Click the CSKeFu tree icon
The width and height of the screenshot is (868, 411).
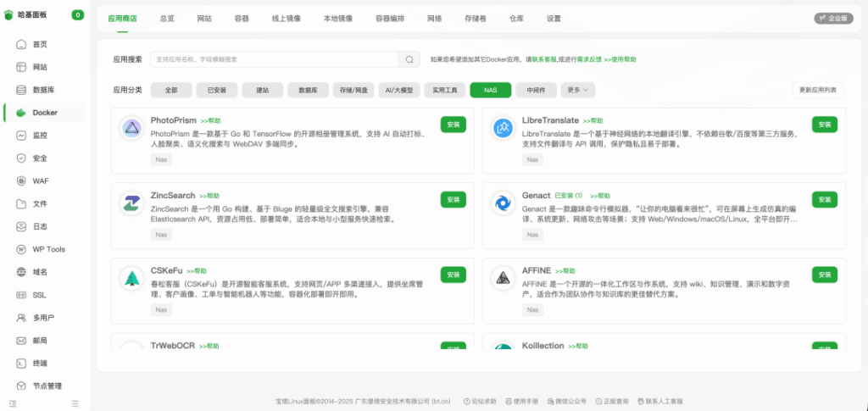click(131, 278)
